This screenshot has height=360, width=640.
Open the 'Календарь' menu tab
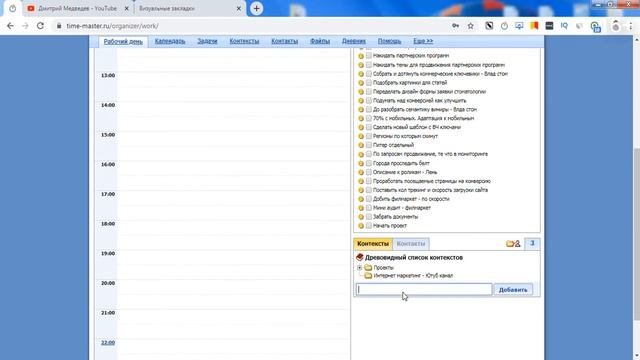point(170,41)
